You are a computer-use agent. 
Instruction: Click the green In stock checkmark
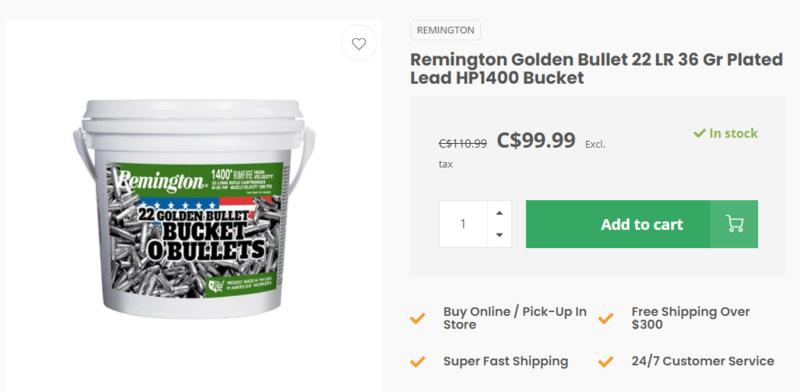pos(699,134)
